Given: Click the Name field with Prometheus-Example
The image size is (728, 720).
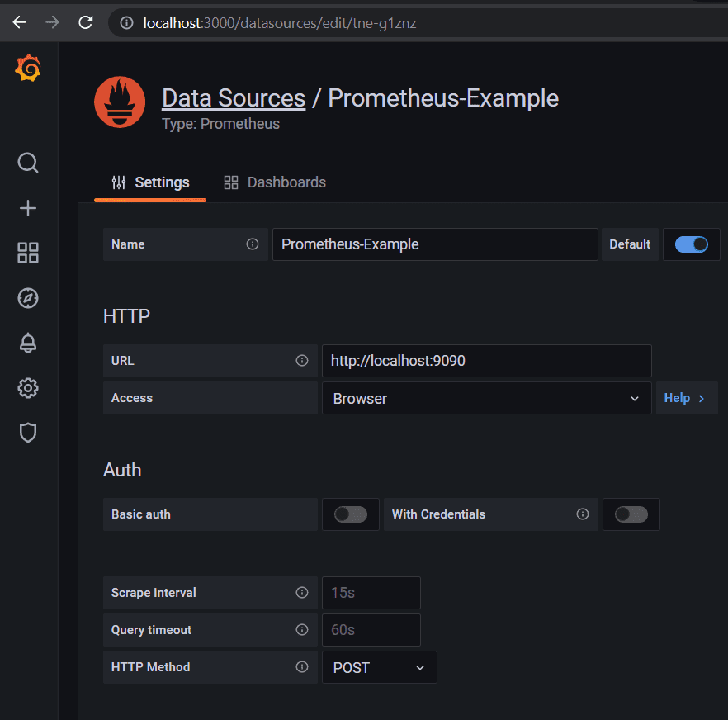Looking at the screenshot, I should click(x=435, y=244).
